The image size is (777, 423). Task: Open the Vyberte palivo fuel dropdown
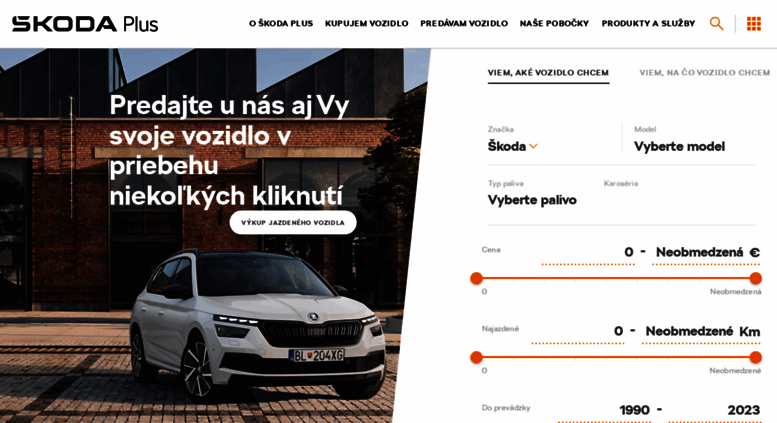pyautogui.click(x=532, y=200)
